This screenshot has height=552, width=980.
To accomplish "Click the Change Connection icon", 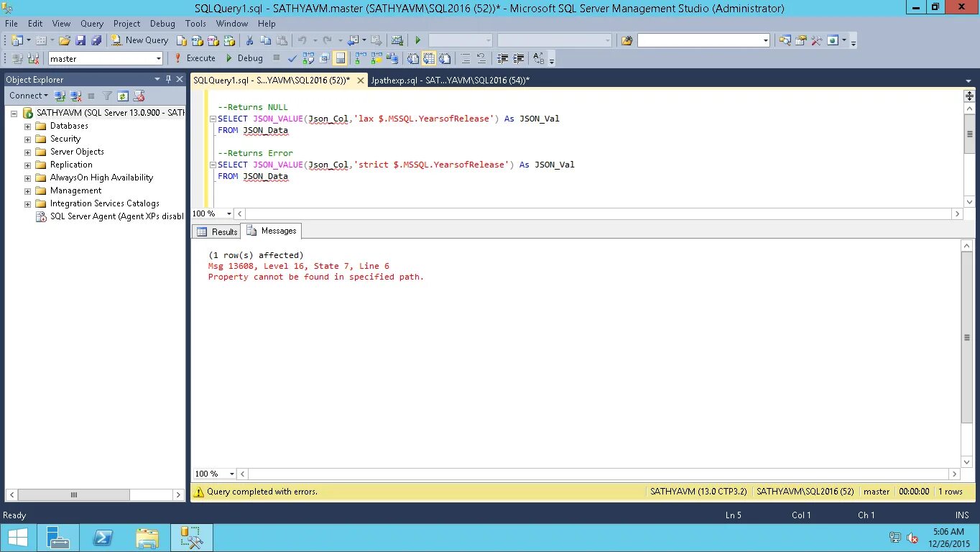I will [33, 58].
